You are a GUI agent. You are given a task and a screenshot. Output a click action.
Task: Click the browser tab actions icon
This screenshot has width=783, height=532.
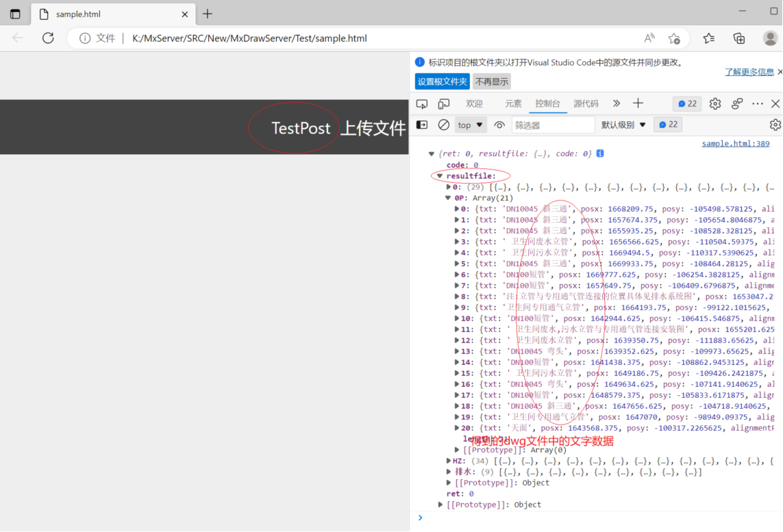click(x=15, y=14)
